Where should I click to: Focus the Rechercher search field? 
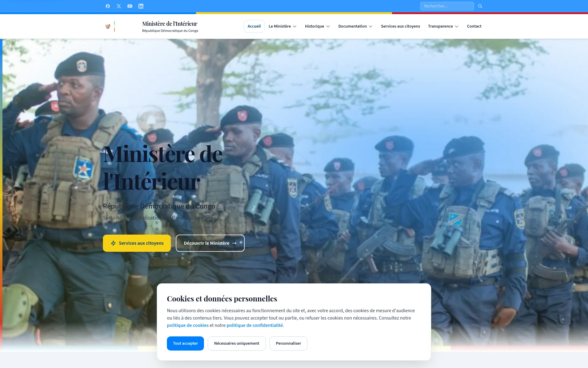point(447,6)
